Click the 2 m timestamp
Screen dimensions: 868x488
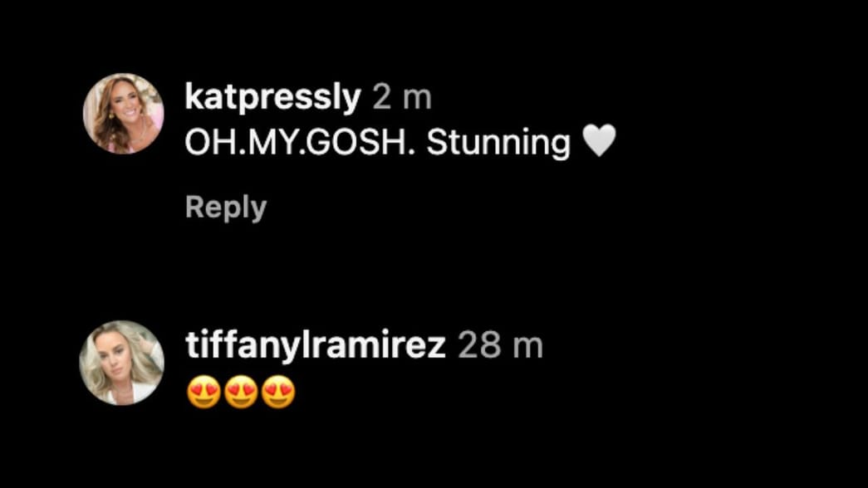point(402,97)
